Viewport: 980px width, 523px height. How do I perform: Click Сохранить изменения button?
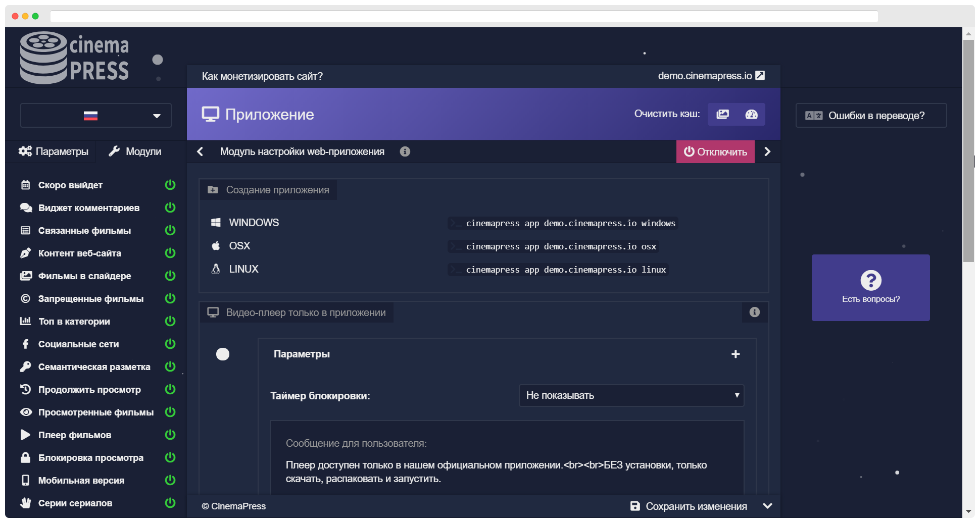689,506
